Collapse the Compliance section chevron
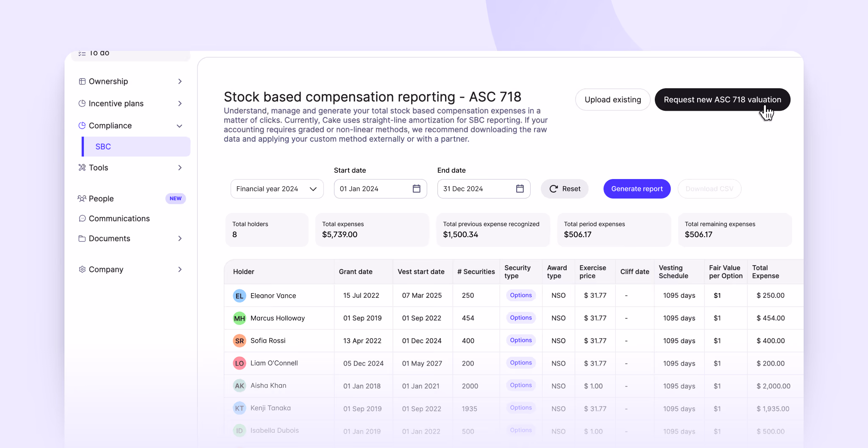 180,126
